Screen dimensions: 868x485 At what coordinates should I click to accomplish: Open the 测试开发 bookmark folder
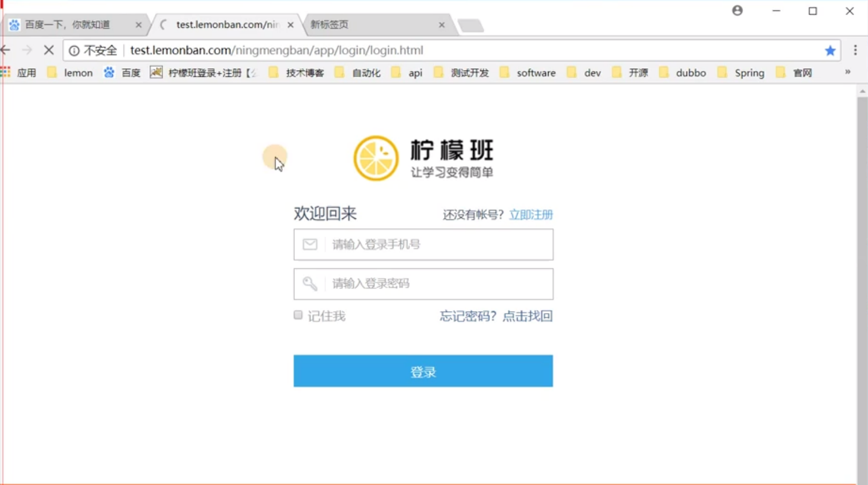[x=461, y=73]
